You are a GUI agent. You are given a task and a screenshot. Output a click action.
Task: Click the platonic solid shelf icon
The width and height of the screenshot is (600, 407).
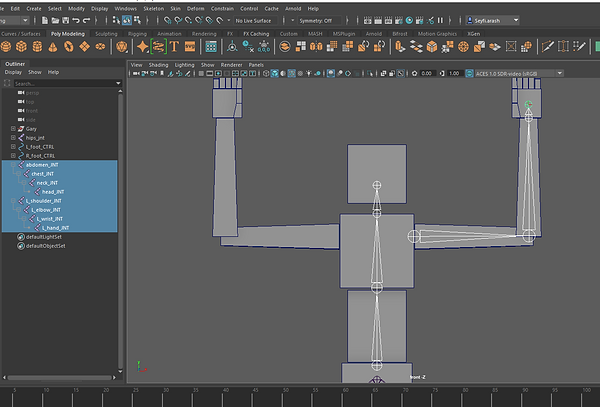coord(121,47)
